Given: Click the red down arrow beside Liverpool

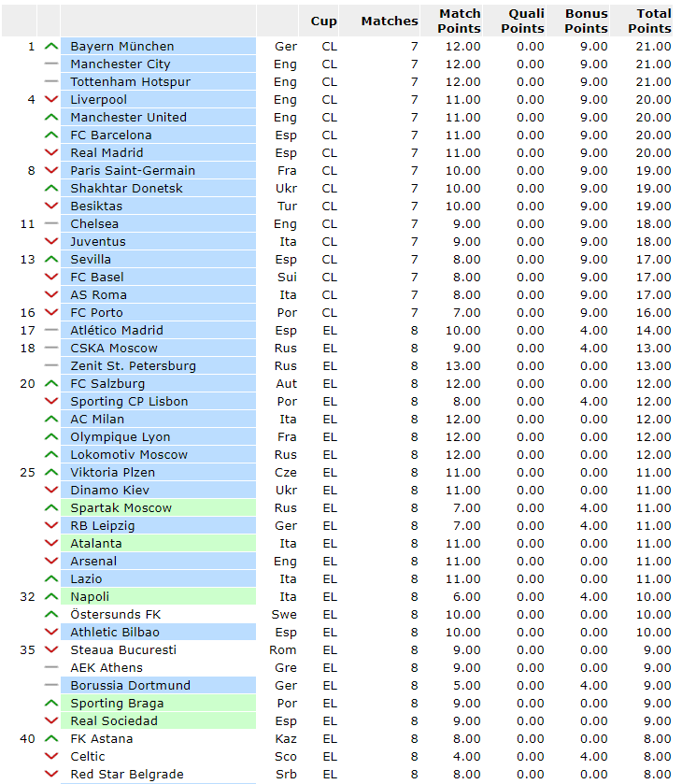Looking at the screenshot, I should (50, 99).
